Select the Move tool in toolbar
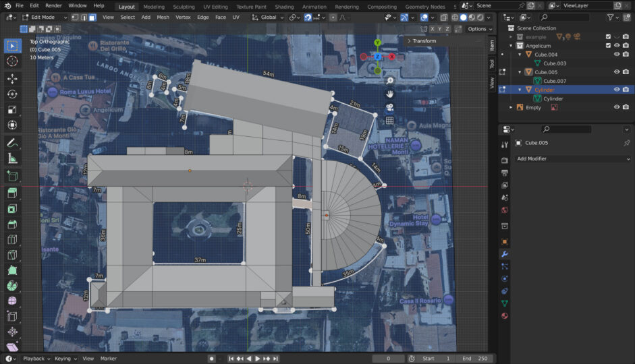Image resolution: width=635 pixels, height=364 pixels. coord(12,78)
